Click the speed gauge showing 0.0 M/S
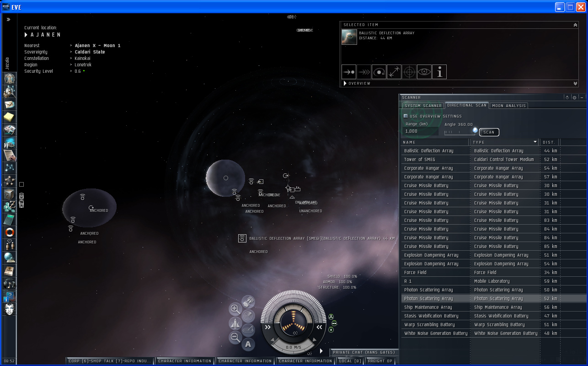The width and height of the screenshot is (588, 366). click(293, 347)
